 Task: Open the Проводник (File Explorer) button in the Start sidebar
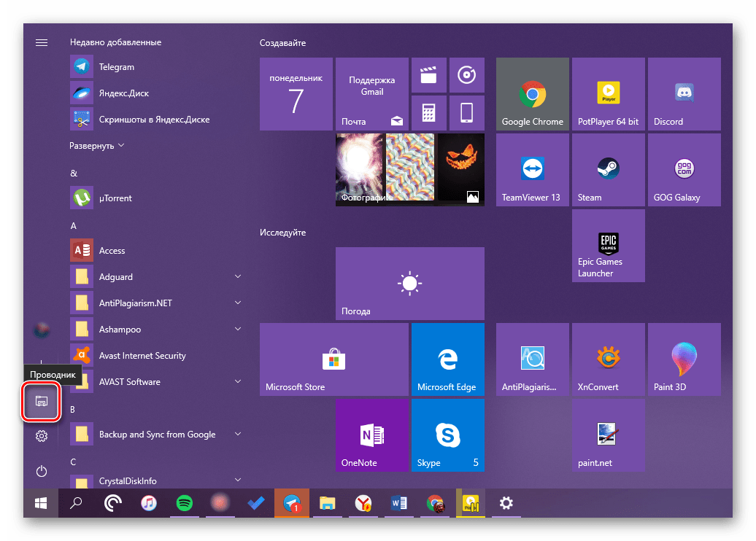click(42, 401)
